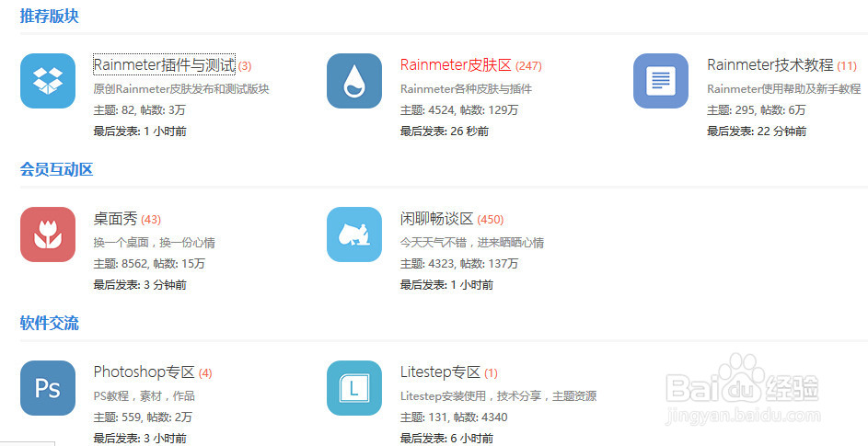Click last post time 3 分钟前 under 桌面秀

(x=165, y=285)
